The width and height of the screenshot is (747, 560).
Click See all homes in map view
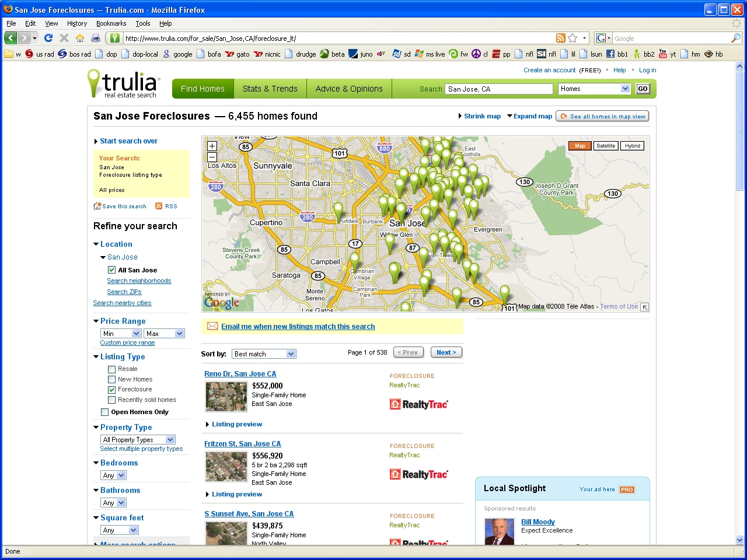point(602,116)
